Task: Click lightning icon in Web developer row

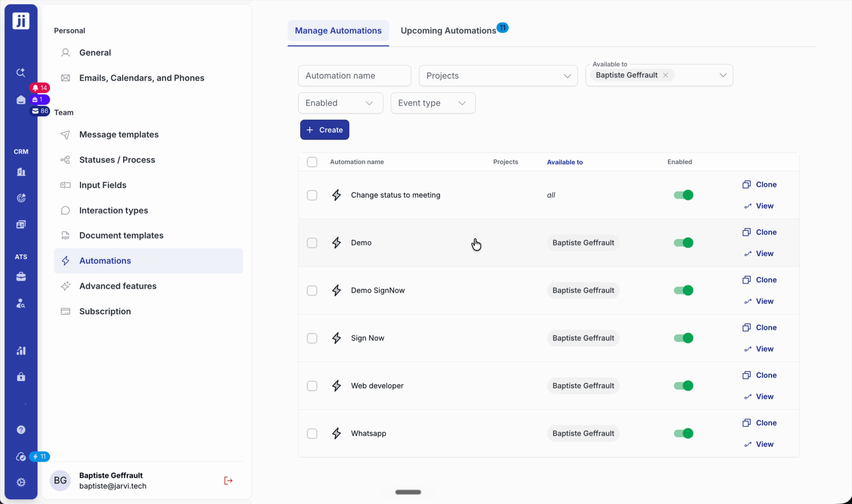Action: 336,386
